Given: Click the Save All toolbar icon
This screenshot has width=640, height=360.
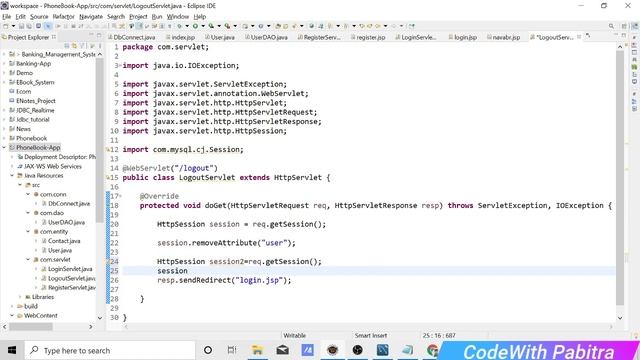Looking at the screenshot, I should click(29, 26).
